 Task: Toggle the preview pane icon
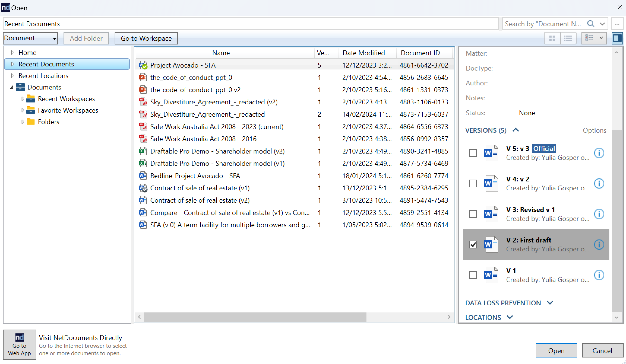point(617,38)
